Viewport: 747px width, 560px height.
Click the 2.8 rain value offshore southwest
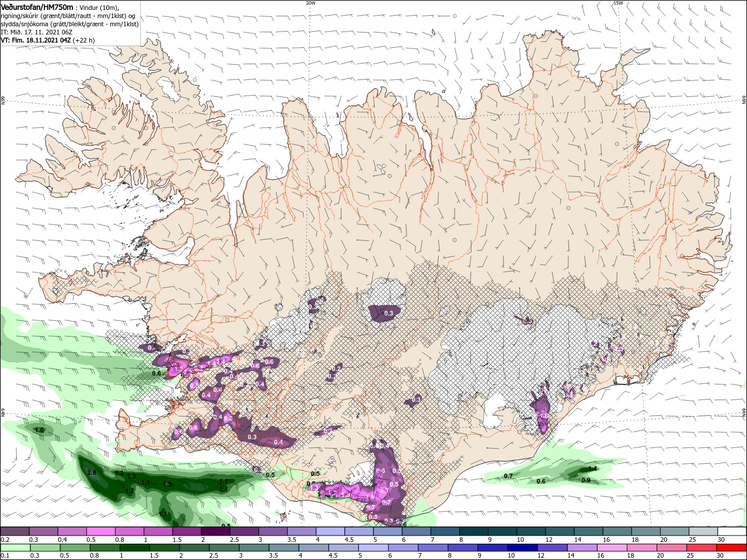click(91, 473)
